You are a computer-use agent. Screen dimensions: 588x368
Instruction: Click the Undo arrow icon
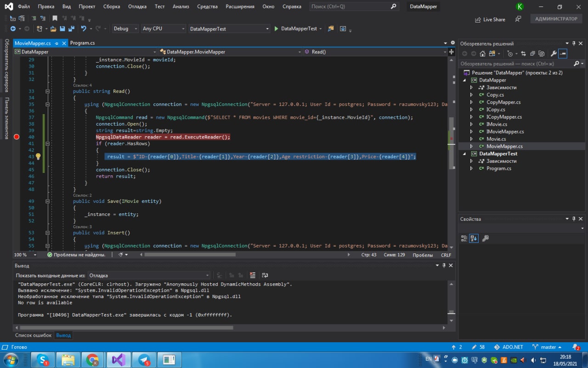[x=84, y=29]
